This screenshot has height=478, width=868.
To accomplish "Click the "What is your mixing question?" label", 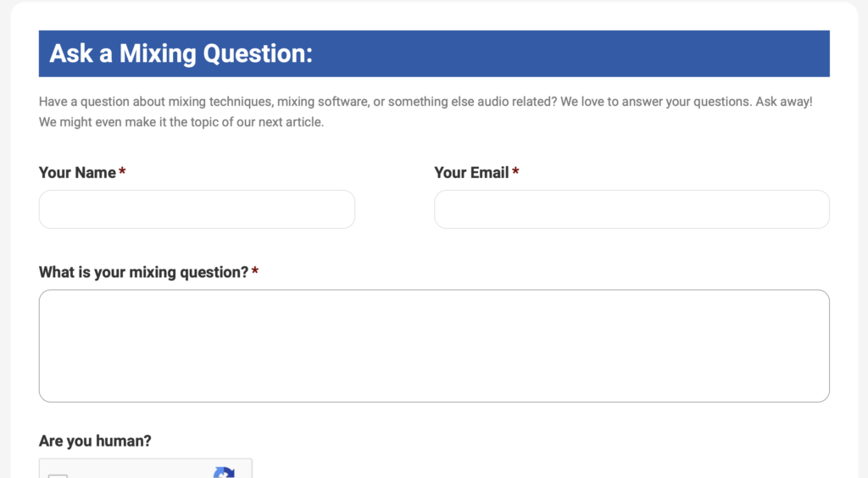I will pyautogui.click(x=144, y=272).
